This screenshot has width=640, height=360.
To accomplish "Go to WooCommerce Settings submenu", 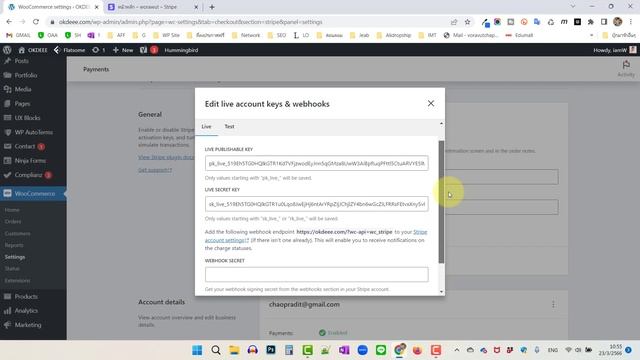I will (x=15, y=257).
